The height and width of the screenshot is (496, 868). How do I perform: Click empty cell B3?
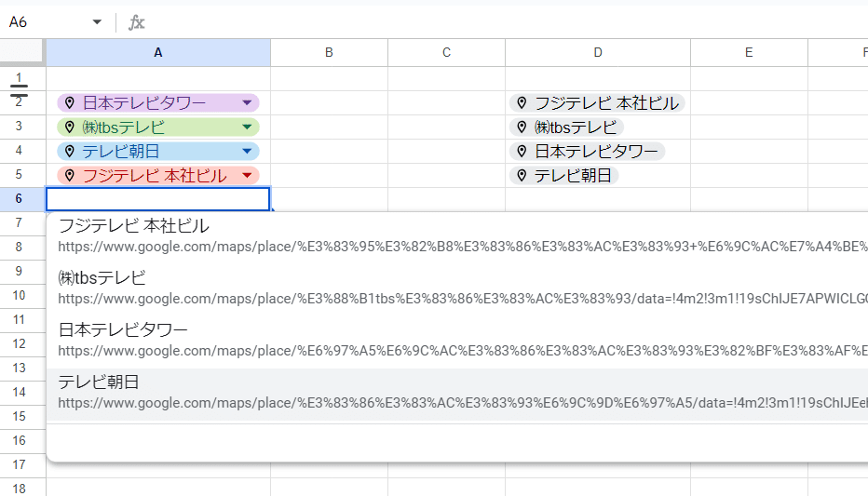tap(330, 127)
